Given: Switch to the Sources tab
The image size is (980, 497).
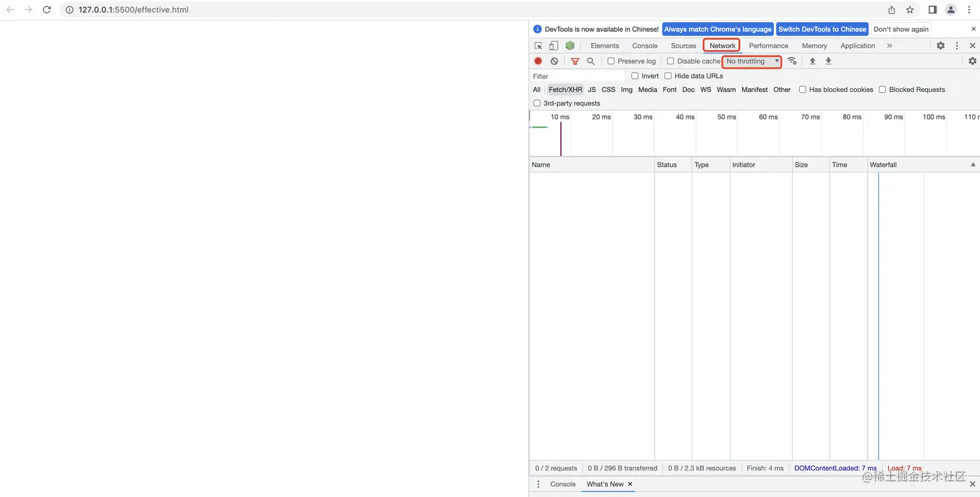Looking at the screenshot, I should [683, 46].
